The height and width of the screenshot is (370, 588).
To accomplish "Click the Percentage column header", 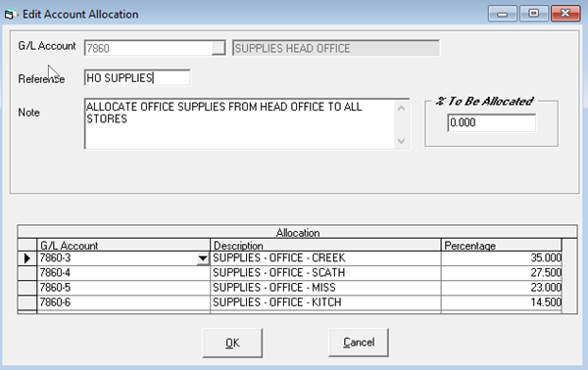I will coord(502,246).
